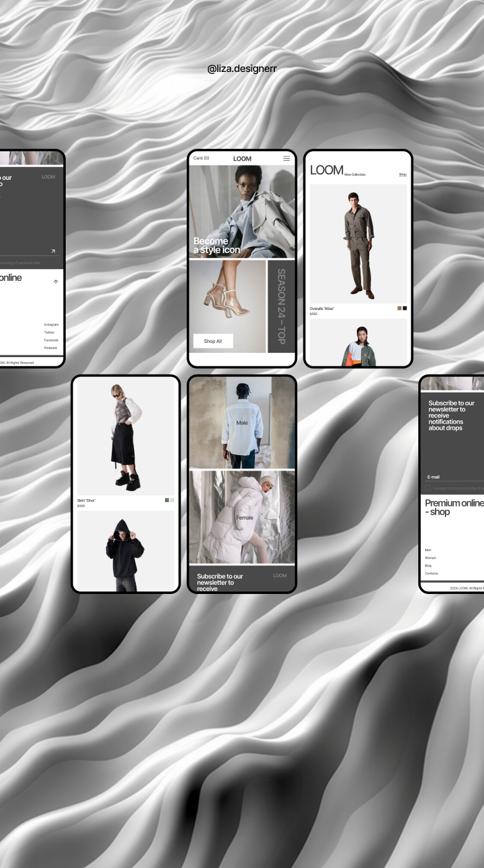Viewport: 484px width, 868px height.
Task: Open the Female category image
Action: point(242,517)
